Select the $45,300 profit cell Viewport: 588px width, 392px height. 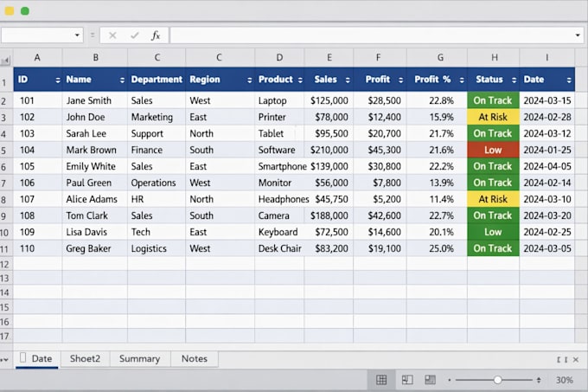click(x=380, y=150)
